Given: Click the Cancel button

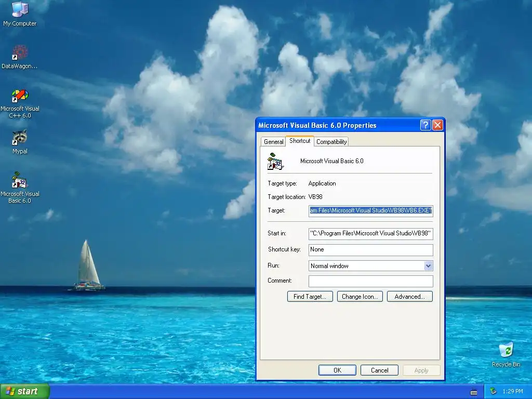Looking at the screenshot, I should coord(379,370).
